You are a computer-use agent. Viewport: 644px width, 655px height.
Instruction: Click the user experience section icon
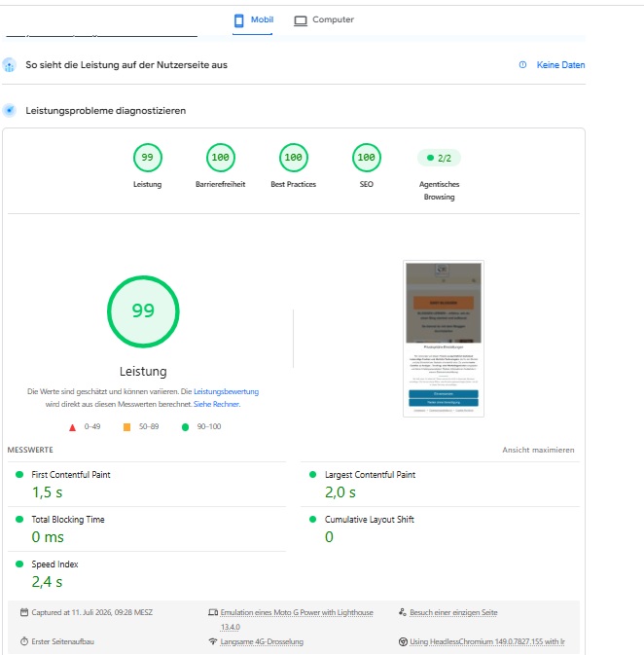coord(9,65)
